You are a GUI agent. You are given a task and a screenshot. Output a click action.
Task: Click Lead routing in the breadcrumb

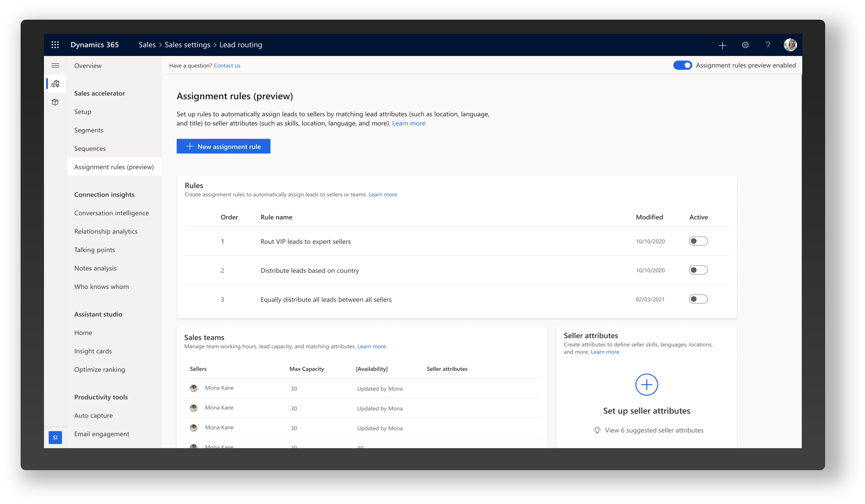pyautogui.click(x=241, y=45)
